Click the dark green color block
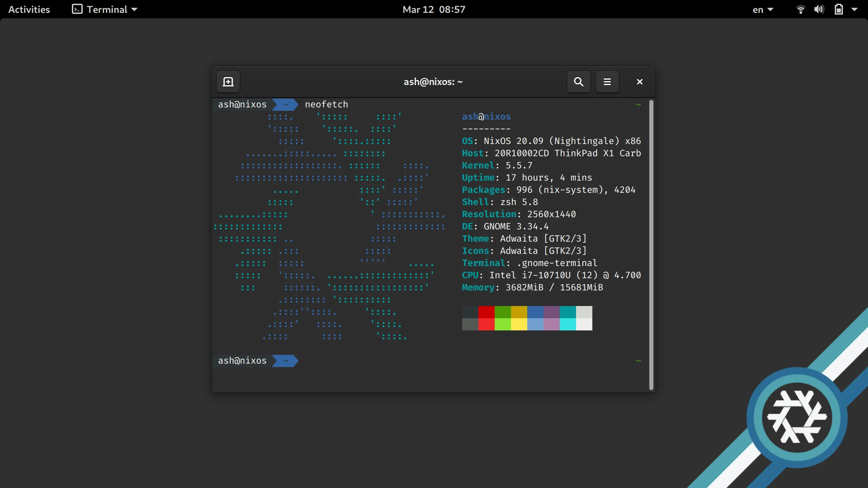868x488 pixels. pyautogui.click(x=503, y=312)
